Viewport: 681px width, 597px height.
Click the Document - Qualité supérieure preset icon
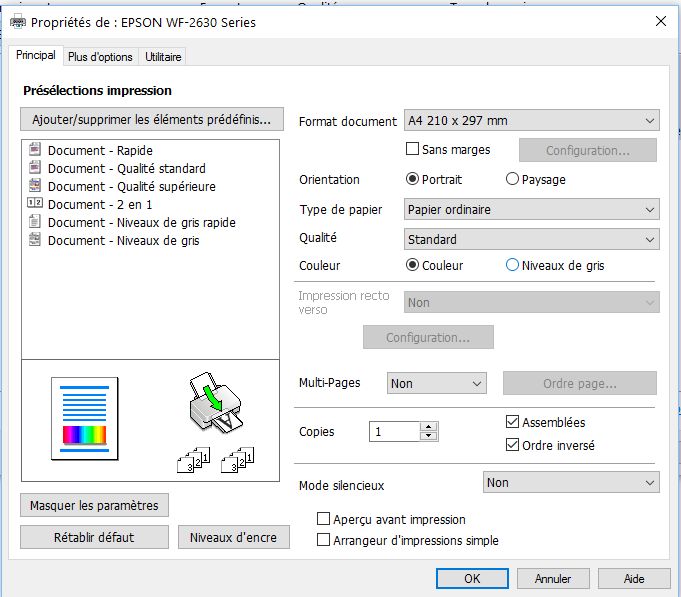pos(35,185)
